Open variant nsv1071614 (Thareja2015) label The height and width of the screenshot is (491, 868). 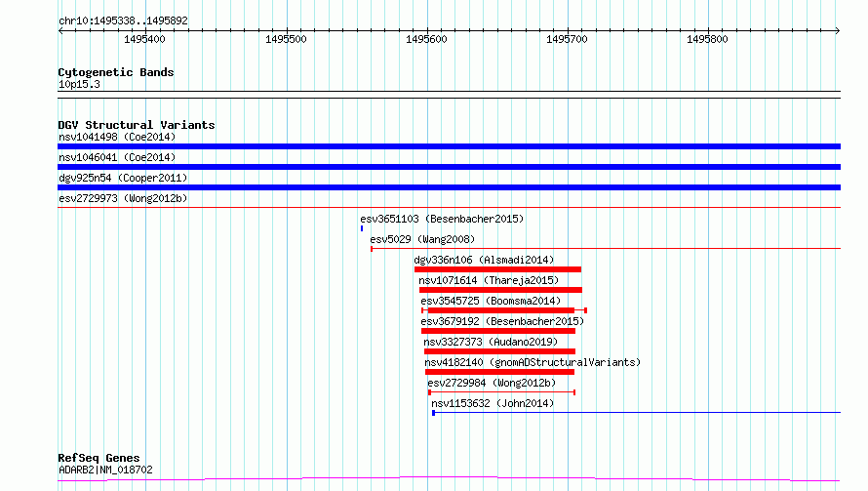click(x=489, y=280)
